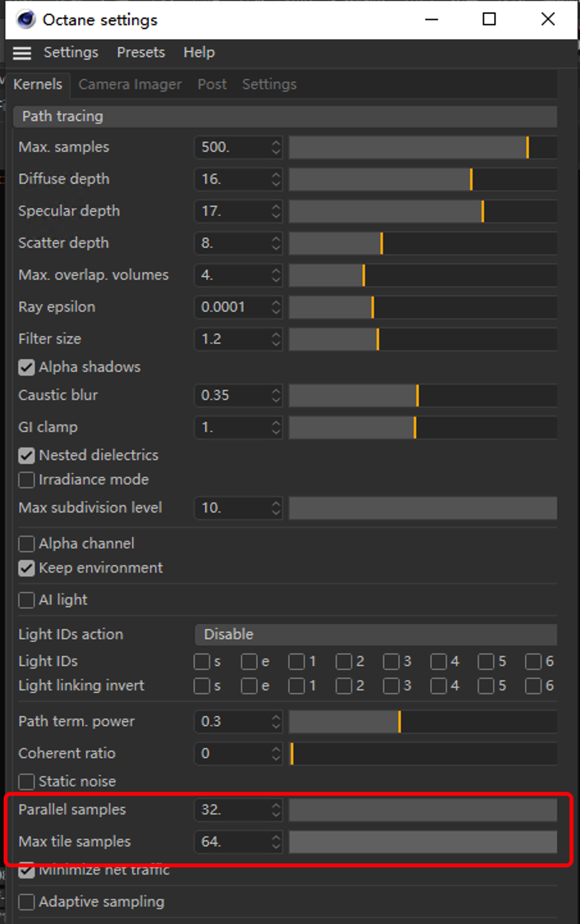The image size is (580, 924).
Task: Click the Filter size spinner arrows
Action: [x=276, y=339]
